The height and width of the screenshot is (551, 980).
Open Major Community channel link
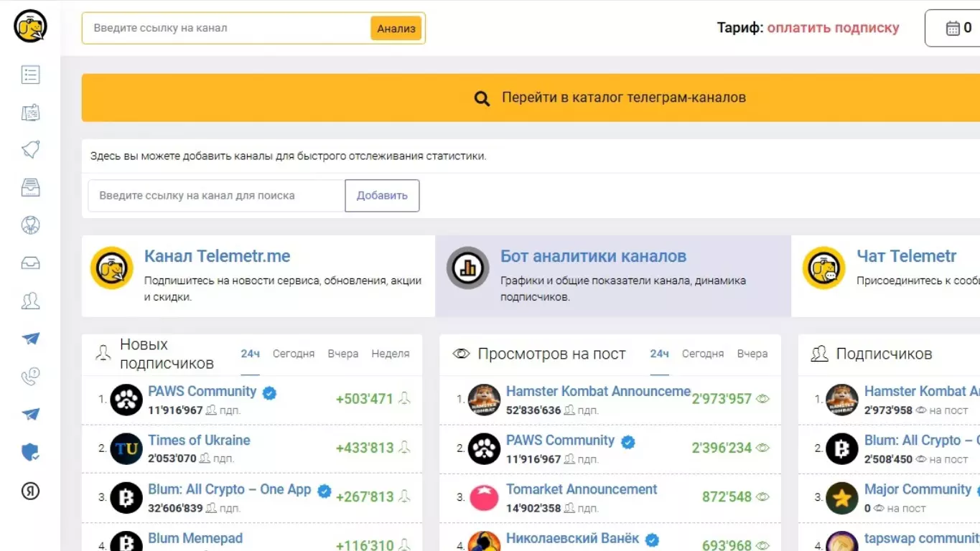(918, 489)
